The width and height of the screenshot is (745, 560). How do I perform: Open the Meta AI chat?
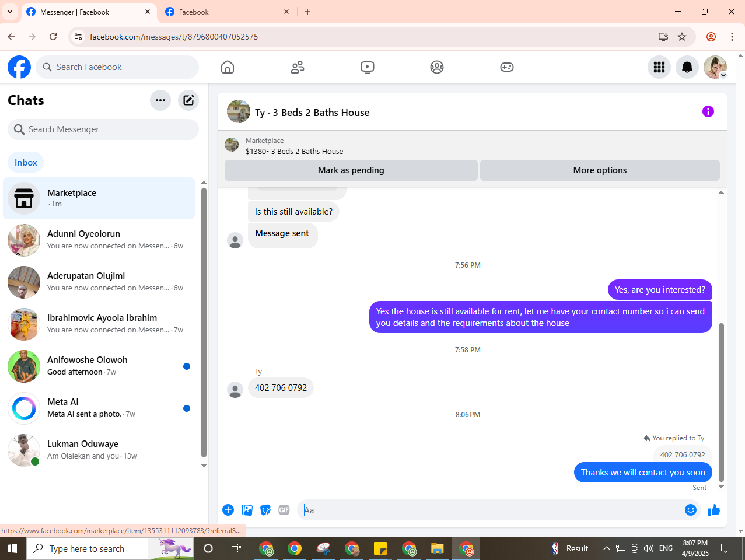click(x=99, y=408)
